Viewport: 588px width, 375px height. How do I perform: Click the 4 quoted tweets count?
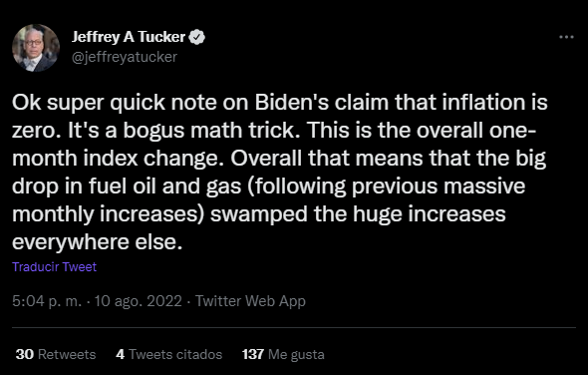120,354
